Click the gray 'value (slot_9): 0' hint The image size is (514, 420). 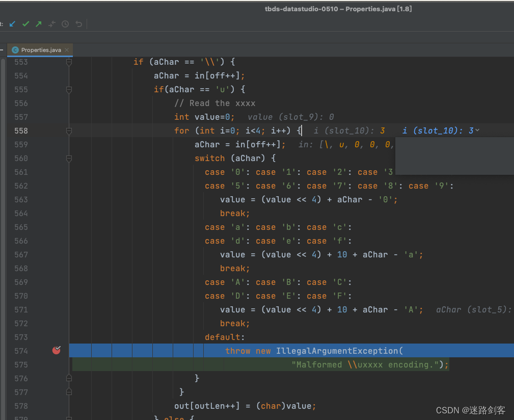click(x=291, y=117)
